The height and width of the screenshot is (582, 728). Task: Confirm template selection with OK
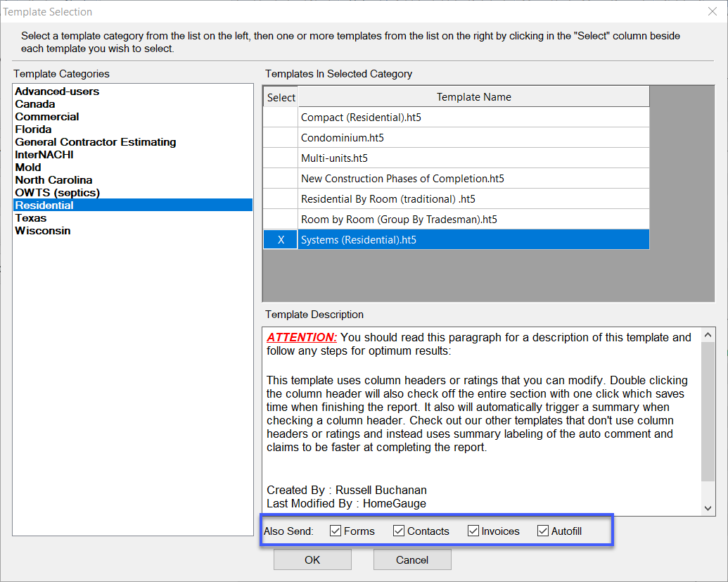pos(312,559)
